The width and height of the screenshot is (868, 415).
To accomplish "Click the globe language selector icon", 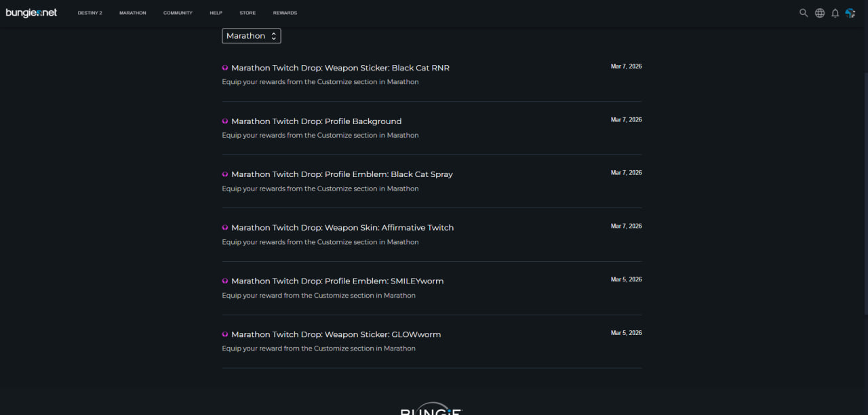I will tap(820, 13).
